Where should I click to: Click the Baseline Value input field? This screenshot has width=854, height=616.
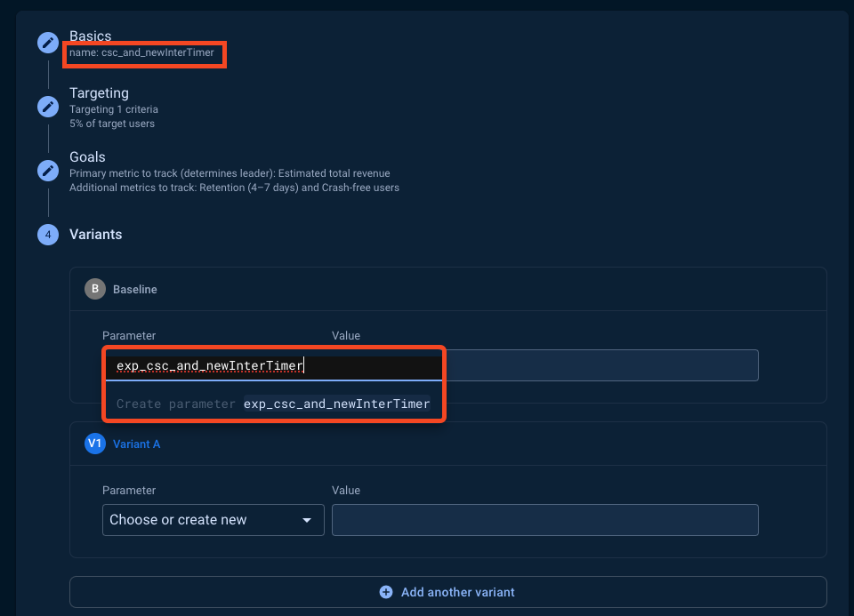point(602,365)
